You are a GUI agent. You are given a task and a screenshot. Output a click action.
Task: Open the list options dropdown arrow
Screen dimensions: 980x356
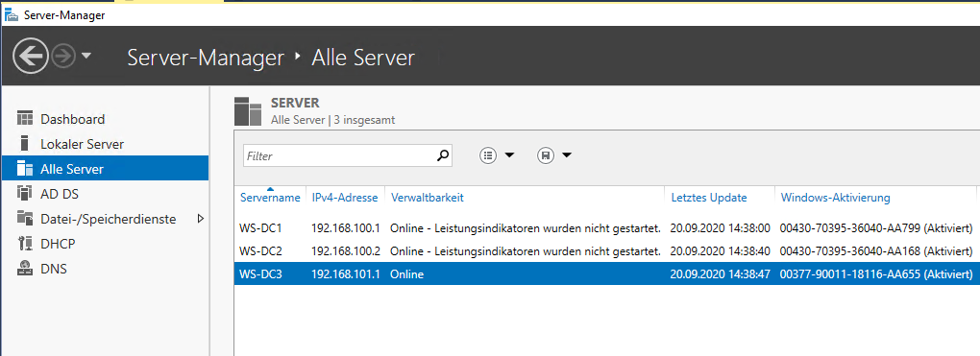(x=509, y=155)
